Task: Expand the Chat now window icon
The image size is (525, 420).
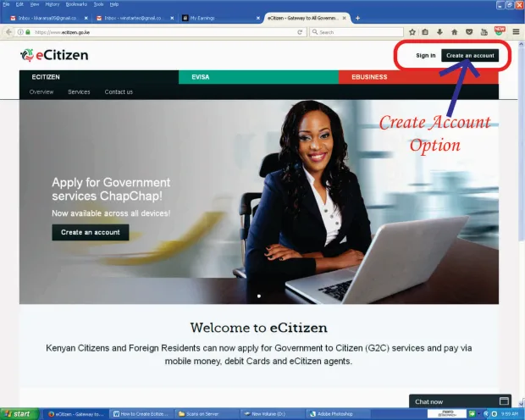Action: (504, 401)
